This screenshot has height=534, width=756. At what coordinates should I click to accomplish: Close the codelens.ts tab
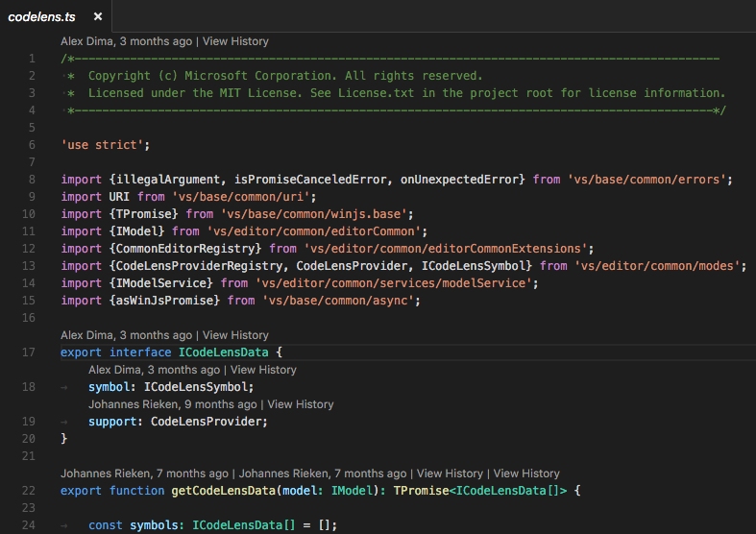(x=98, y=17)
